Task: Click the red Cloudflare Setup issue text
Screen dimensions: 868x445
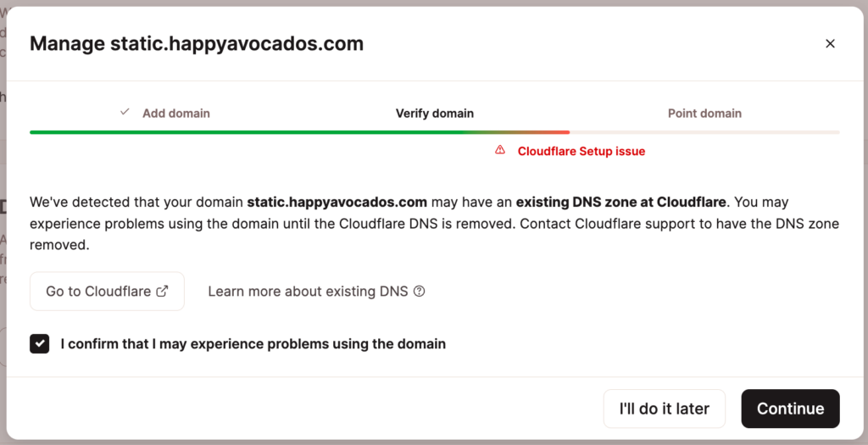Action: coord(581,151)
